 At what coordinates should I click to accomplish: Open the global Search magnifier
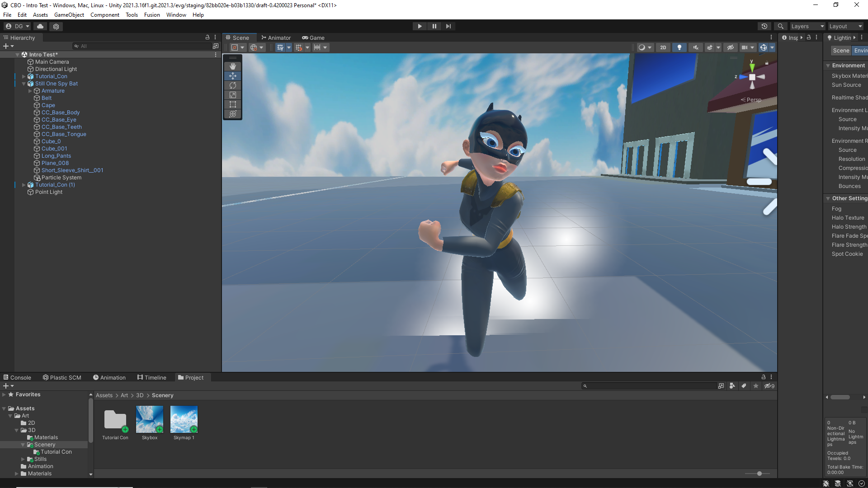point(780,26)
